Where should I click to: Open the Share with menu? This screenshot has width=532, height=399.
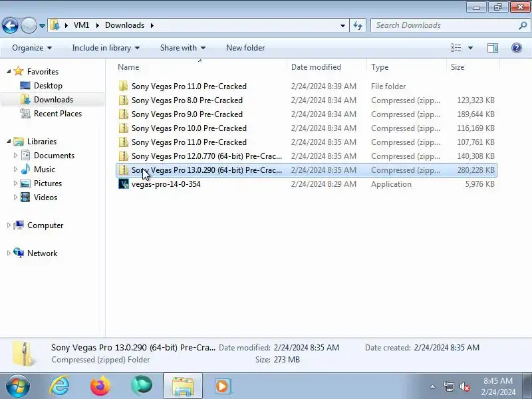pos(182,48)
